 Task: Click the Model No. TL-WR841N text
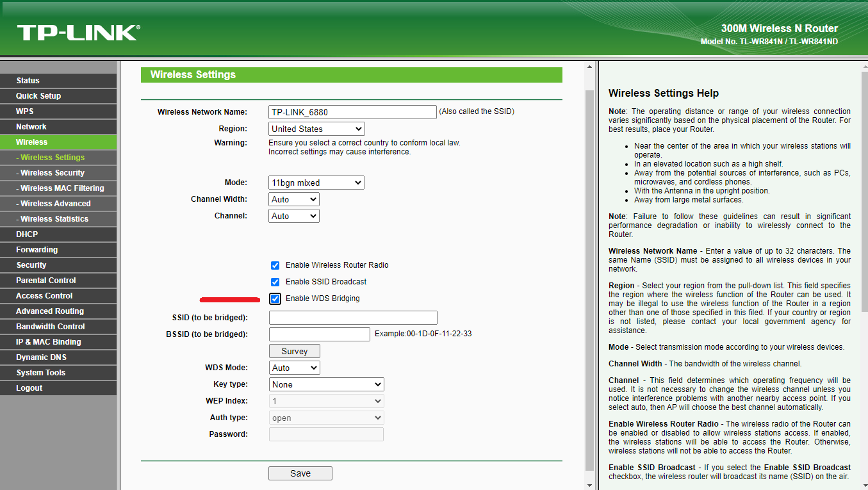pyautogui.click(x=769, y=42)
